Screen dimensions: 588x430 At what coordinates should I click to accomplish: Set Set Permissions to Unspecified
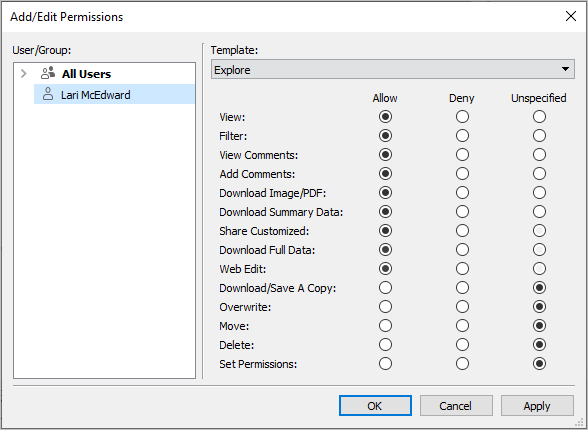tap(539, 363)
